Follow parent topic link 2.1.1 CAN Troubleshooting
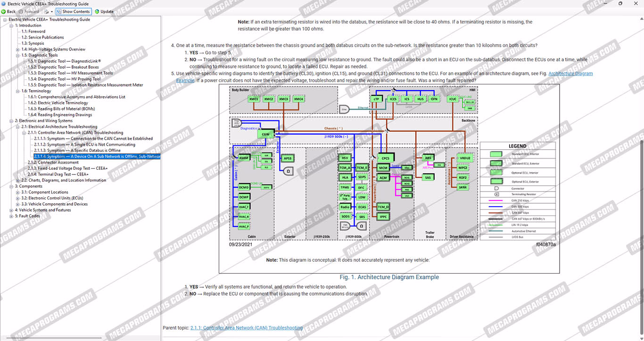The width and height of the screenshot is (644, 341). 247,328
